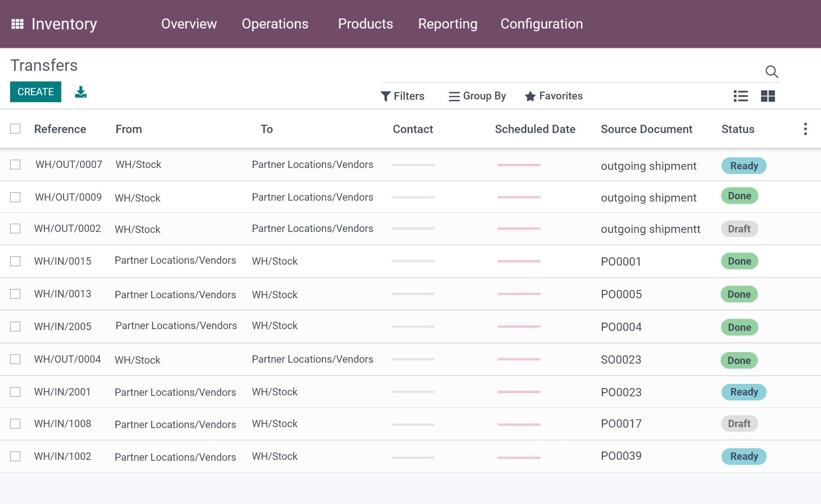Toggle the select-all checkbox in header
Screen dimensions: 821x504
point(15,129)
